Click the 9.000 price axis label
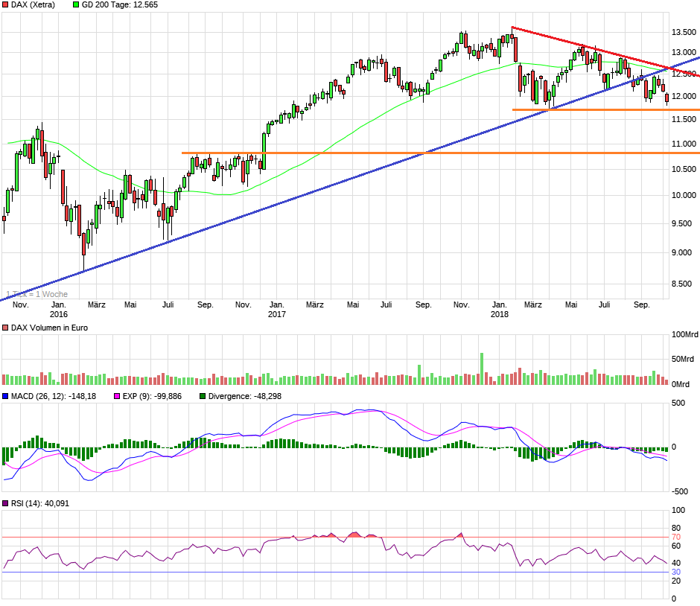 coord(681,252)
